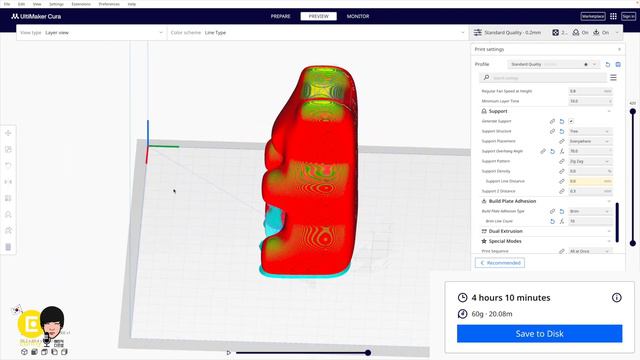Switch to 3D perspective camera view

pos(24,352)
